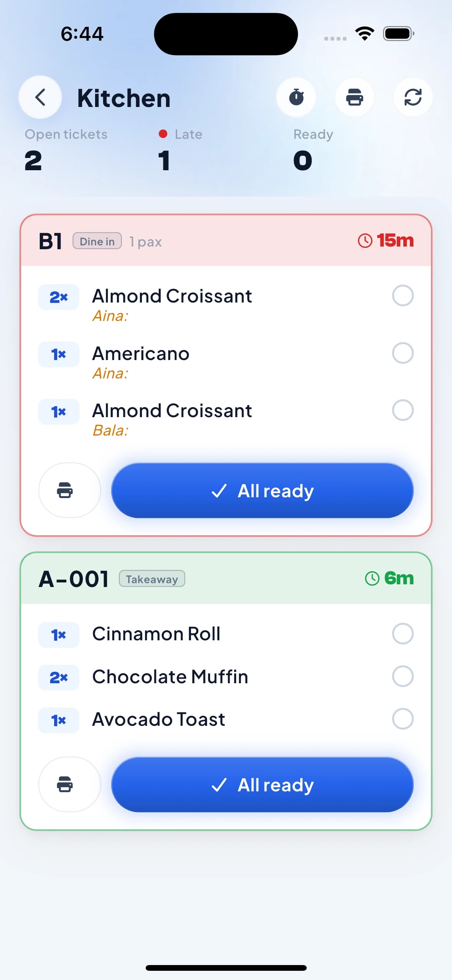
Task: Refresh the kitchen tickets list
Action: (413, 97)
